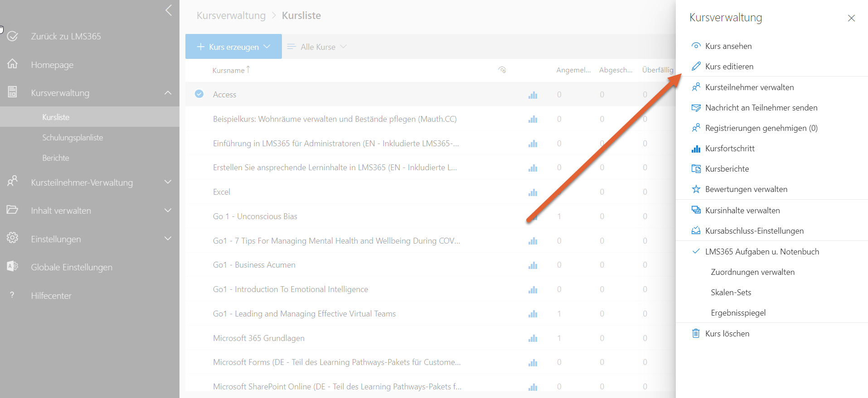
Task: Choose Kursinhalte verwalten from the panel
Action: 742,211
